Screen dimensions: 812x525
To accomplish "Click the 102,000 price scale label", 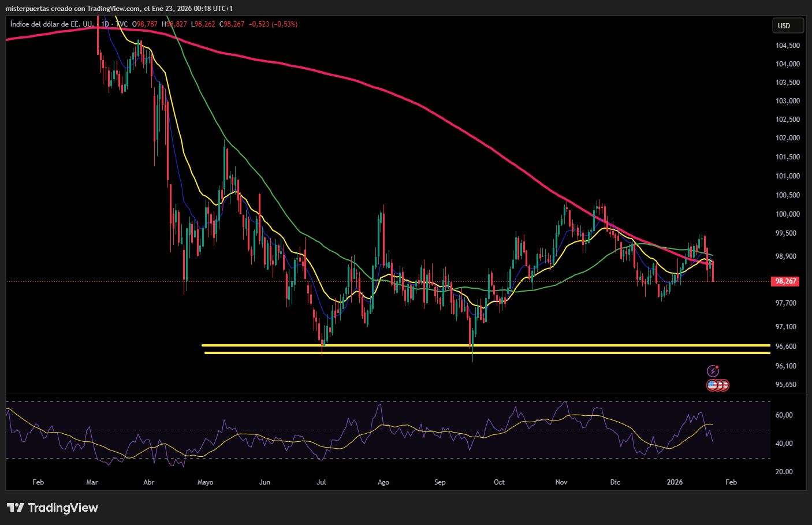I will tap(788, 138).
